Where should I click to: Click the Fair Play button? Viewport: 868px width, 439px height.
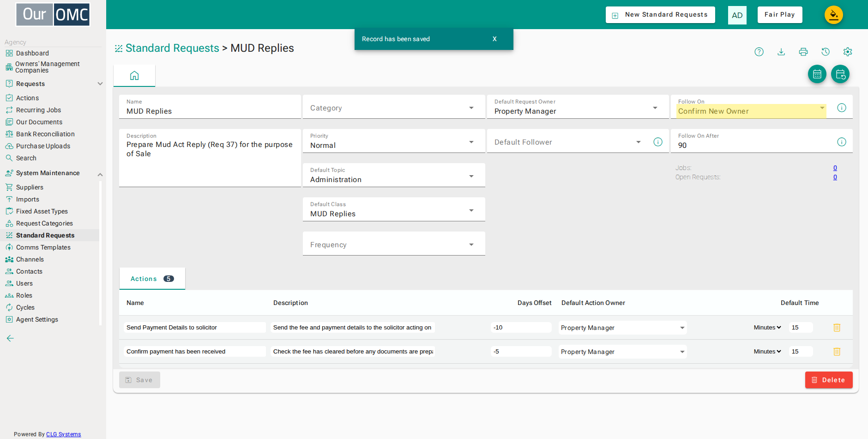780,15
